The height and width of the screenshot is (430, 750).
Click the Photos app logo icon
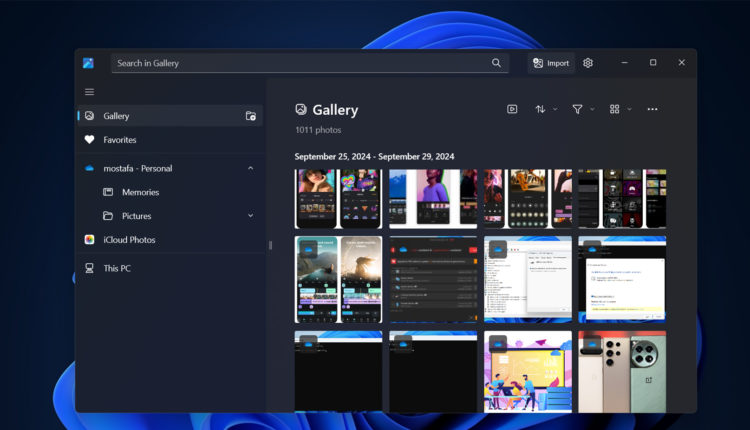click(x=88, y=63)
